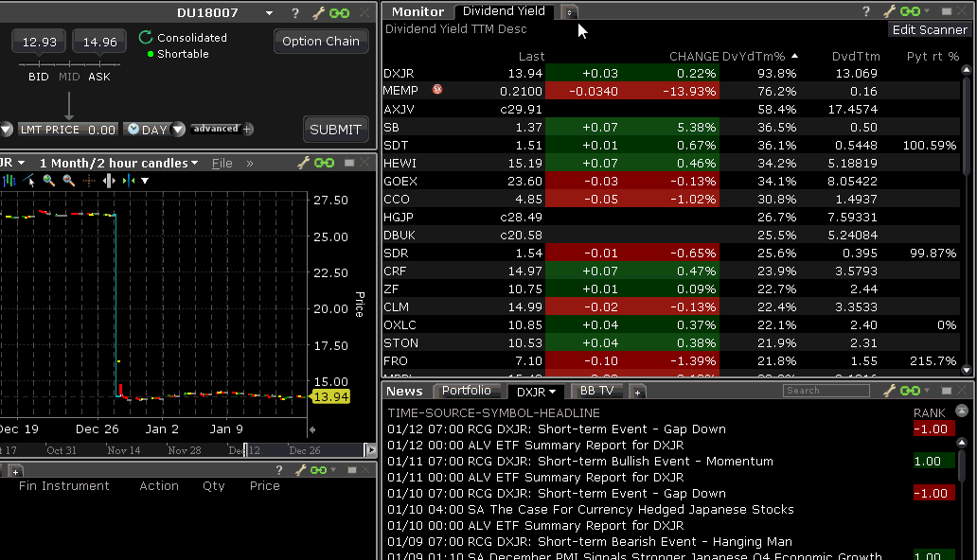Screen dimensions: 977x560
Task: Expand advanced order options with plus button
Action: pyautogui.click(x=247, y=130)
